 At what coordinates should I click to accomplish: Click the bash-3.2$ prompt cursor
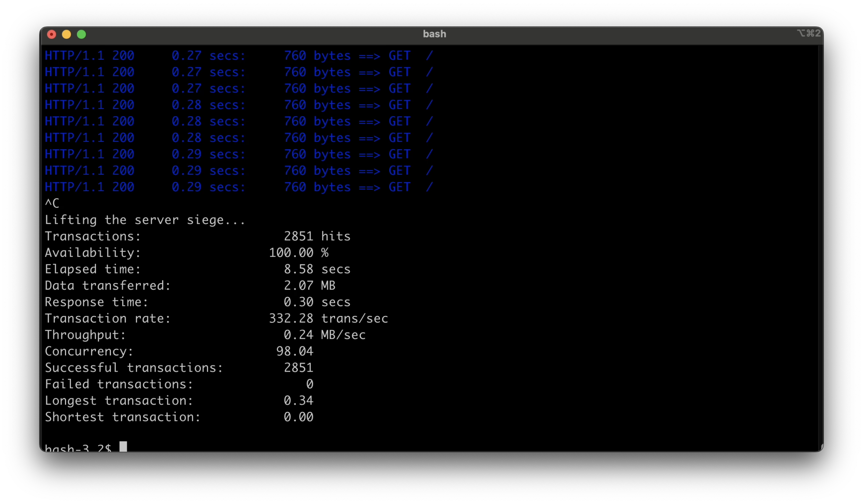tap(123, 446)
